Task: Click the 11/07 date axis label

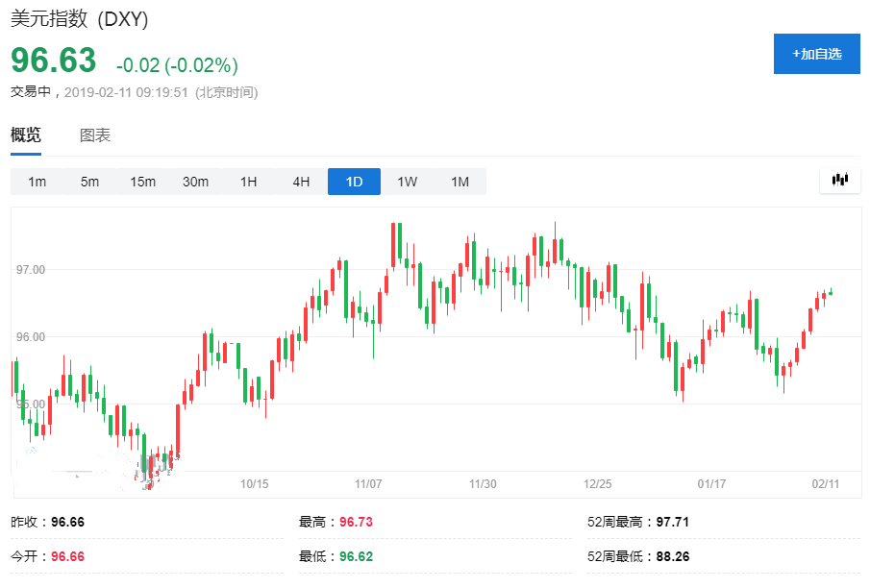Action: (368, 483)
